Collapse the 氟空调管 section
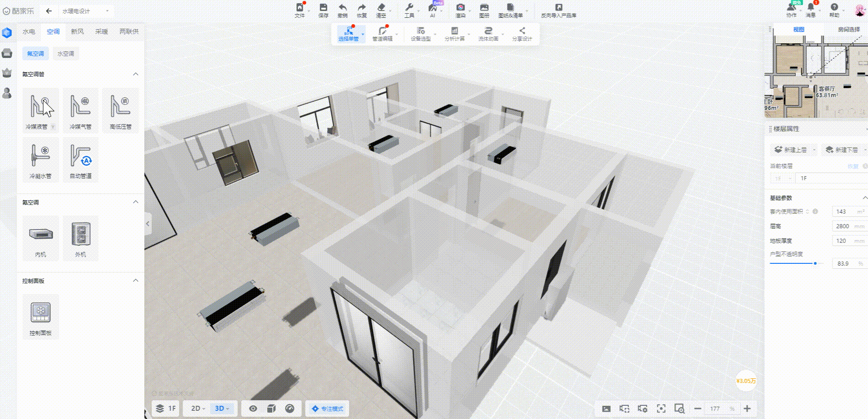This screenshot has height=419, width=868. click(136, 74)
